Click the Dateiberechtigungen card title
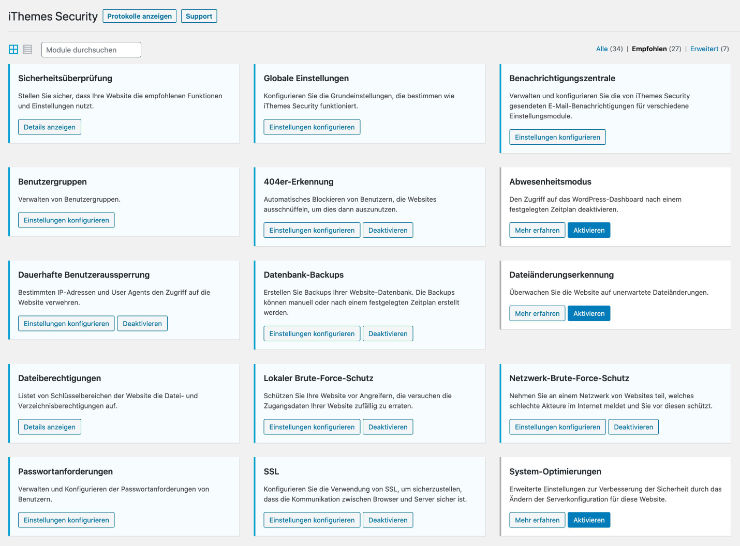740x546 pixels. (x=59, y=378)
